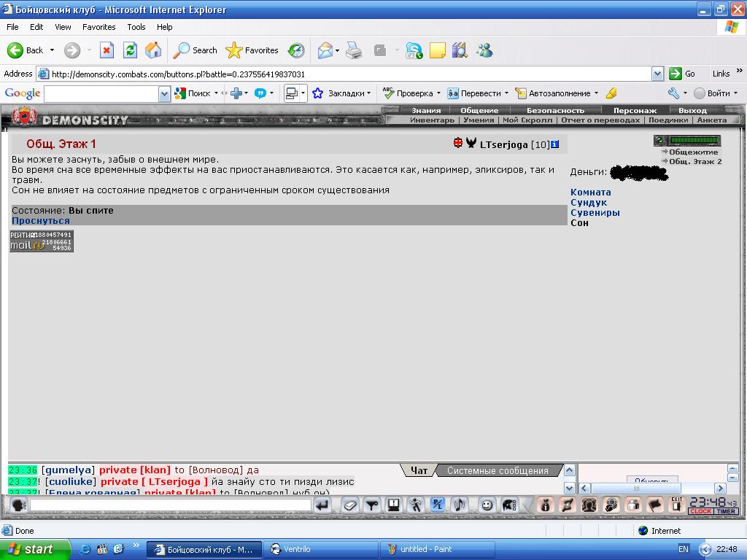The width and height of the screenshot is (747, 560).
Task: Open Инвентарь in the game menu
Action: [x=432, y=120]
